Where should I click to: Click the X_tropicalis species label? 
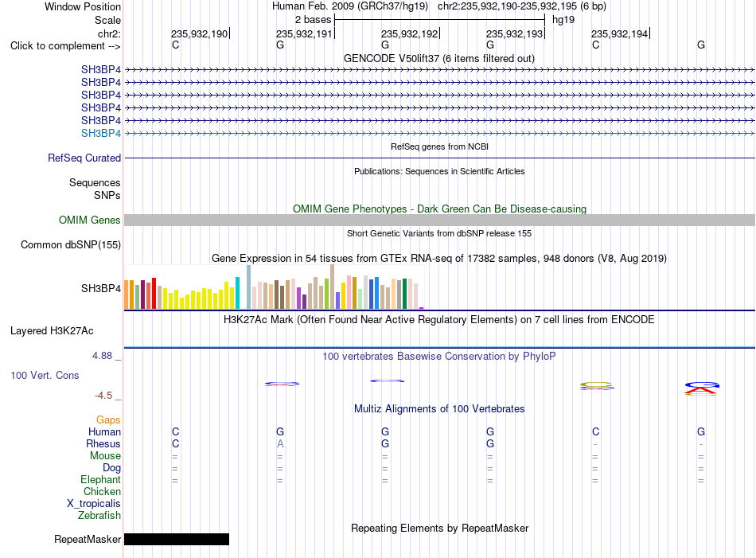click(x=94, y=504)
